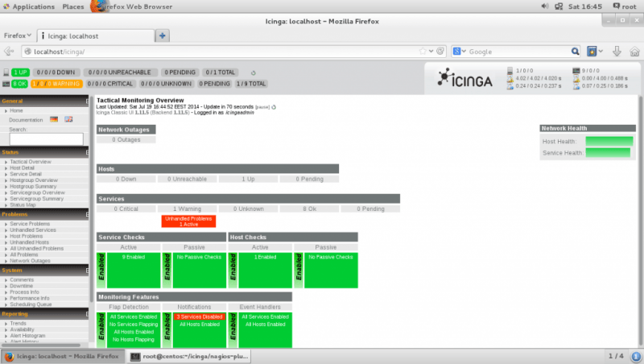
Task: Click the German flag documentation icon
Action: tap(54, 119)
